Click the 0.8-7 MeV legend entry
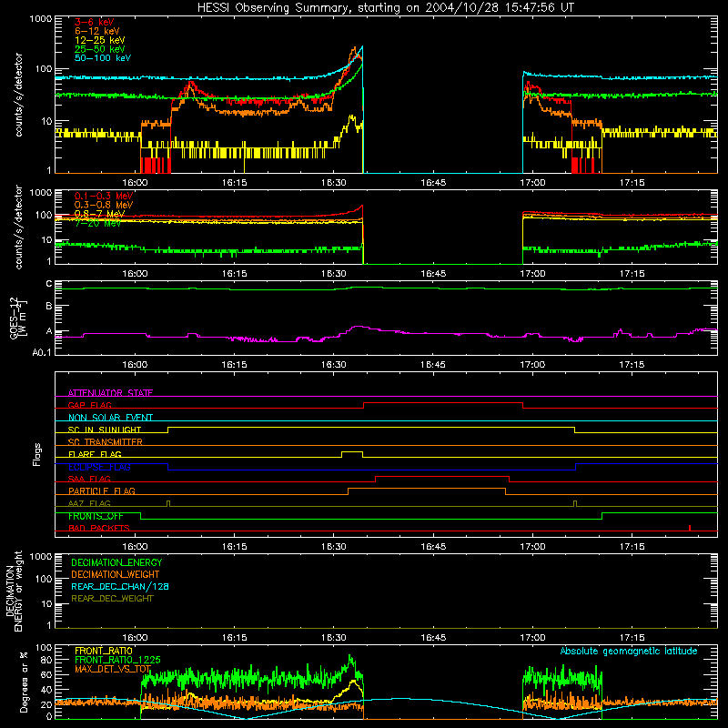Image resolution: width=728 pixels, height=728 pixels. pos(100,214)
